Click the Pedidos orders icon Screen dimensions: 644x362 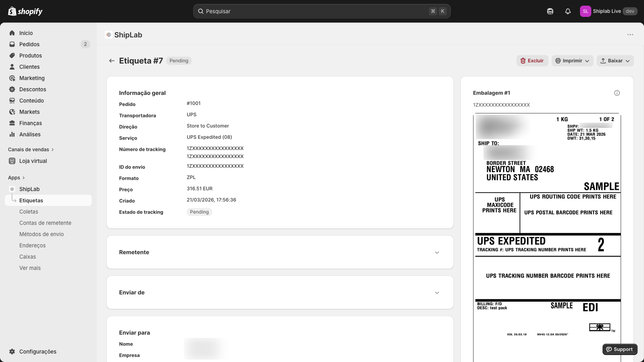coord(12,44)
